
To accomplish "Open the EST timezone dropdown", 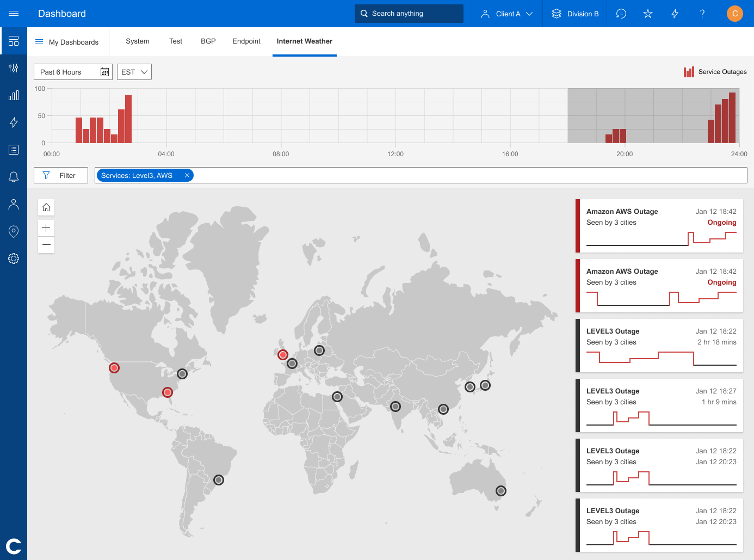I will (134, 72).
